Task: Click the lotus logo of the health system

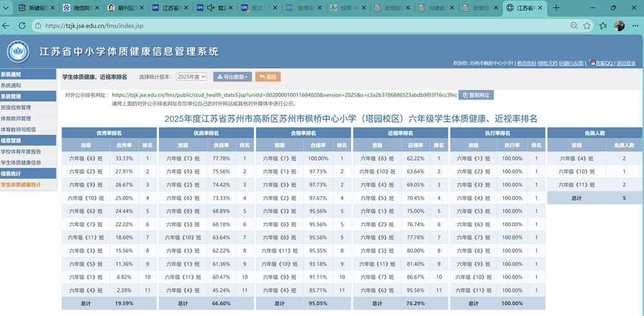Action: 18,52
